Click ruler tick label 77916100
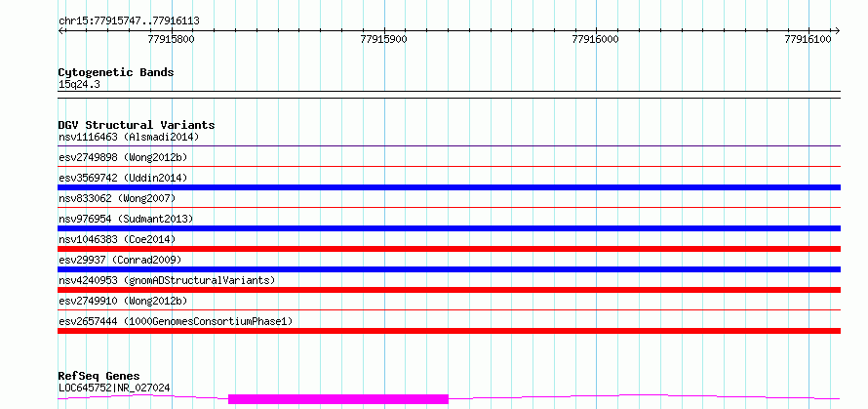868x409 pixels. click(808, 39)
